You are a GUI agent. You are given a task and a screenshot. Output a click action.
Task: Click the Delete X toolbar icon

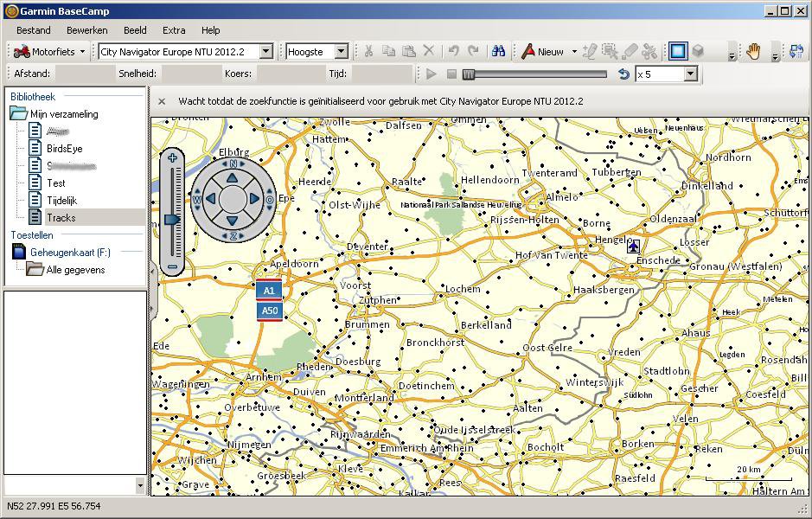(429, 51)
